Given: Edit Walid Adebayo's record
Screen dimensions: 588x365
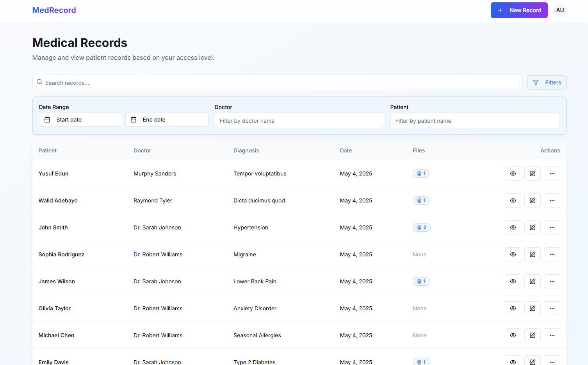Looking at the screenshot, I should coord(533,200).
